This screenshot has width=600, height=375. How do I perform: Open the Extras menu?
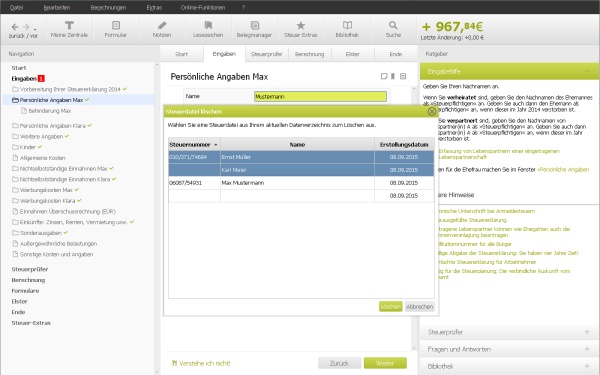[x=154, y=7]
